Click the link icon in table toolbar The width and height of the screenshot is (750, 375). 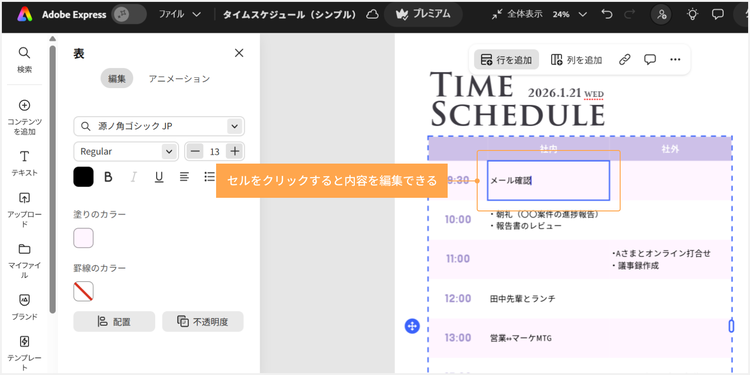625,59
